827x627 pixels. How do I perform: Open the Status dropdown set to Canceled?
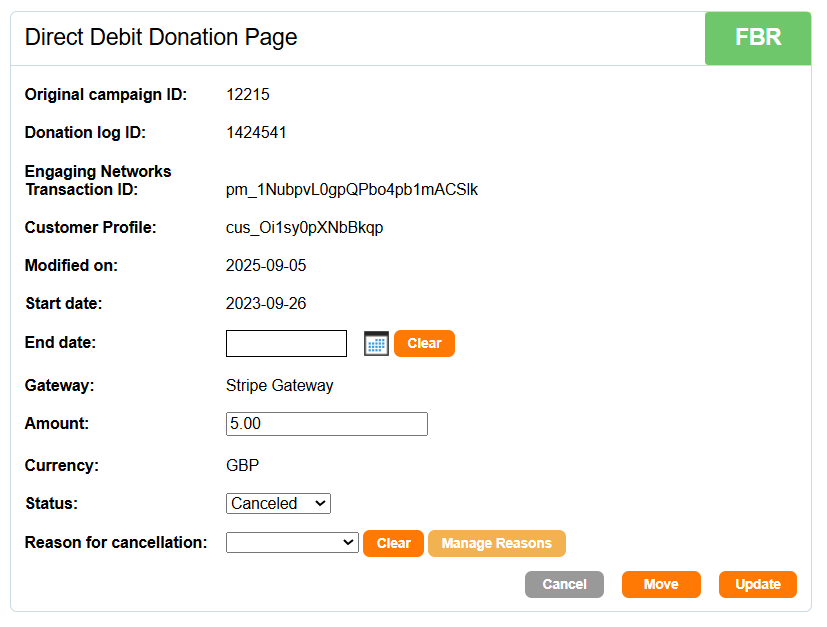pos(278,504)
